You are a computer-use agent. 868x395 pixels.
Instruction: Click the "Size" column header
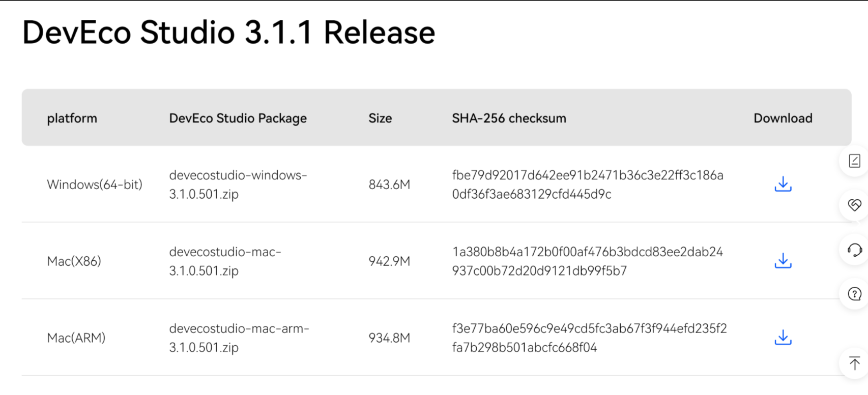click(380, 118)
